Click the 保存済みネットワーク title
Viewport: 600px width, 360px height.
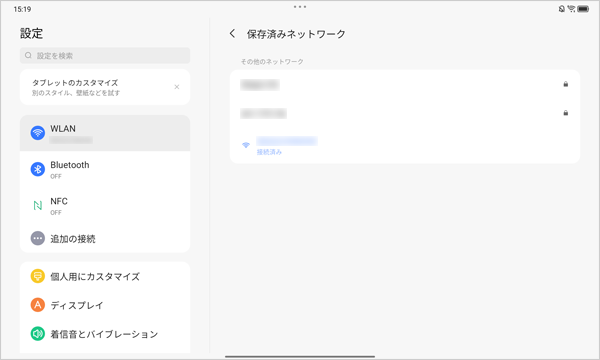click(296, 34)
